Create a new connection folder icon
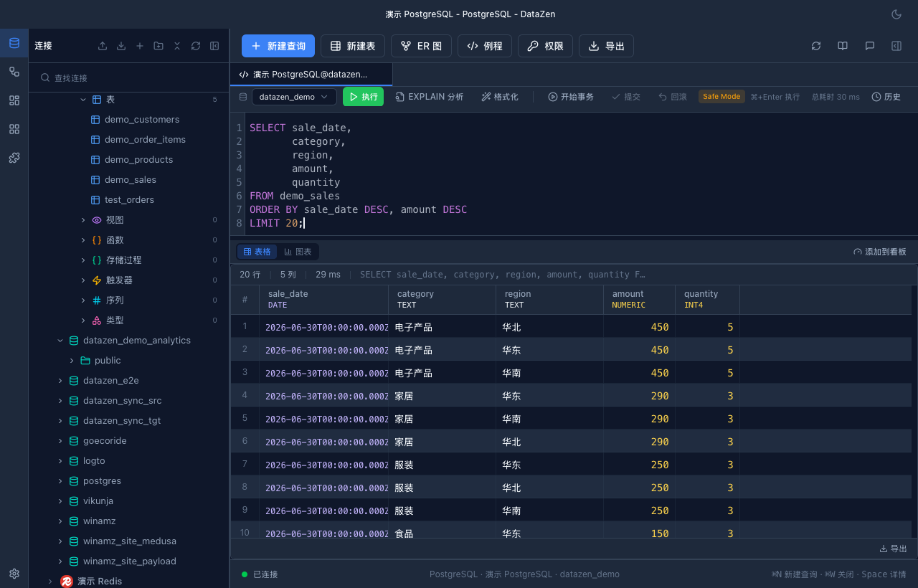 (x=158, y=46)
